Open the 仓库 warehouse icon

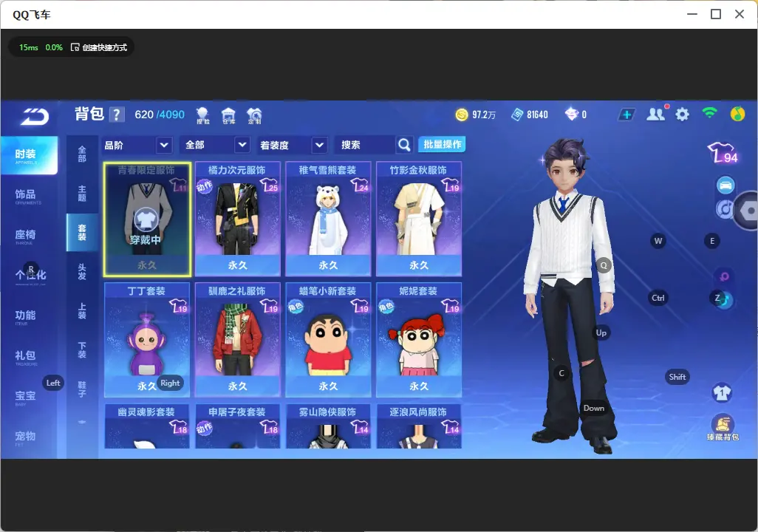tap(228, 115)
